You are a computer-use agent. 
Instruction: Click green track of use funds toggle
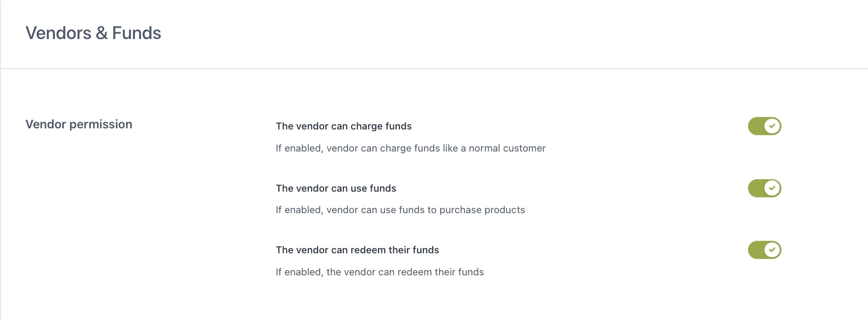point(755,188)
